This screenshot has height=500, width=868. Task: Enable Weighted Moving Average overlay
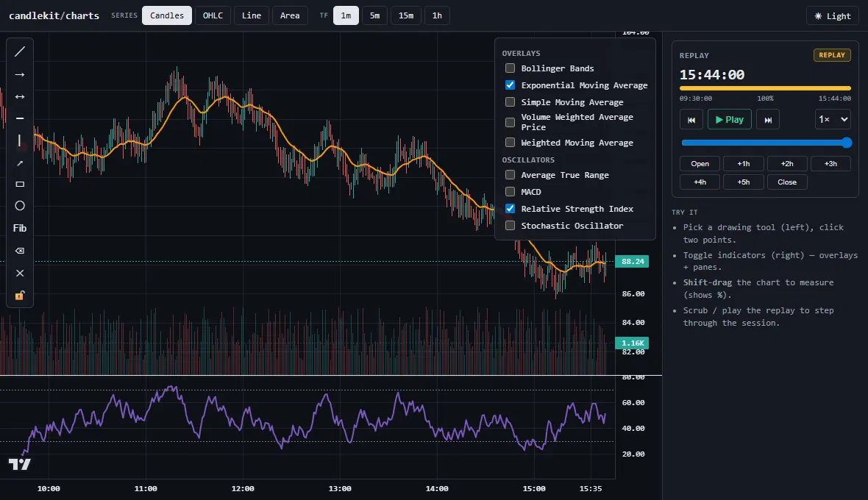click(510, 142)
